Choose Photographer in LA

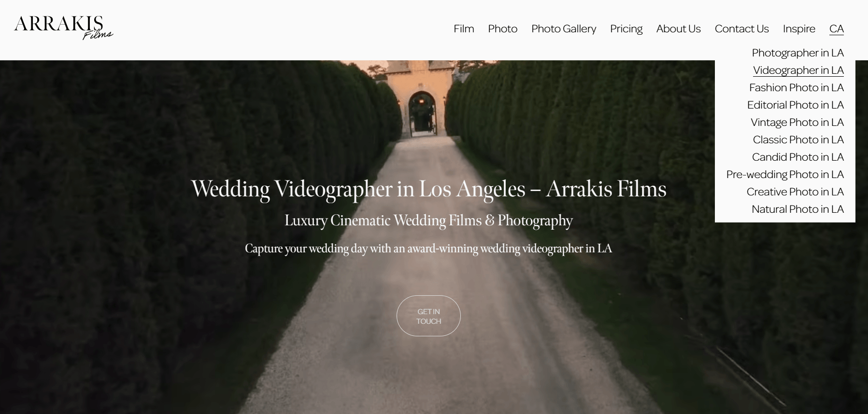[x=797, y=53]
